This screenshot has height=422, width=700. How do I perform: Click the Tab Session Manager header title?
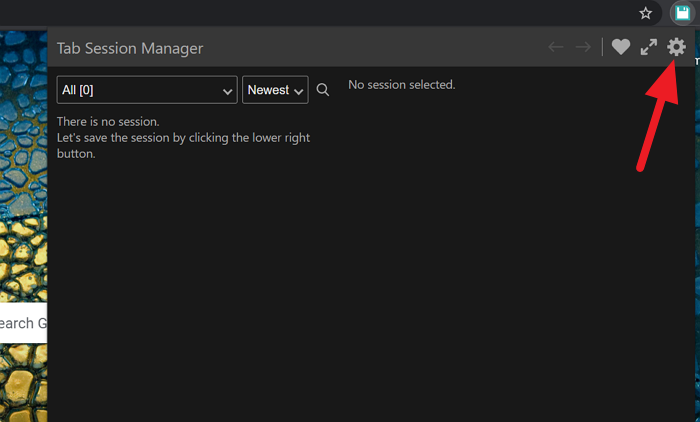pos(130,47)
